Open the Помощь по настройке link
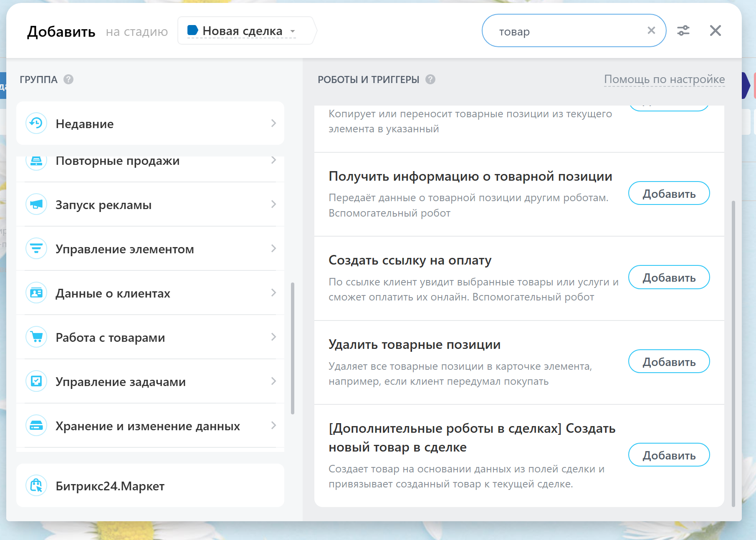Viewport: 756px width, 540px height. pos(664,79)
